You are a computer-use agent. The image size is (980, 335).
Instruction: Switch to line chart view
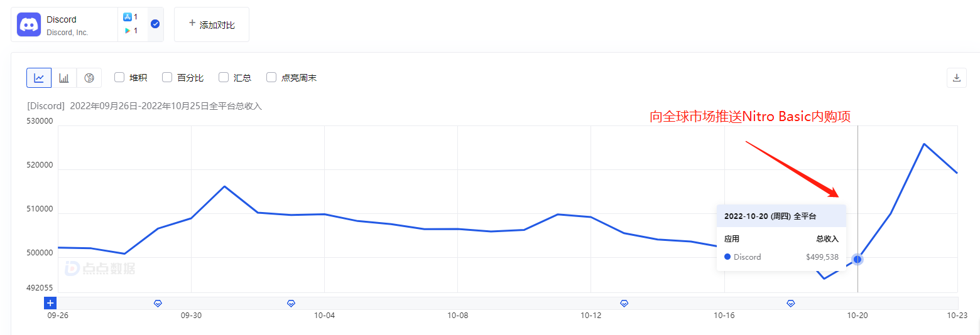click(x=39, y=78)
